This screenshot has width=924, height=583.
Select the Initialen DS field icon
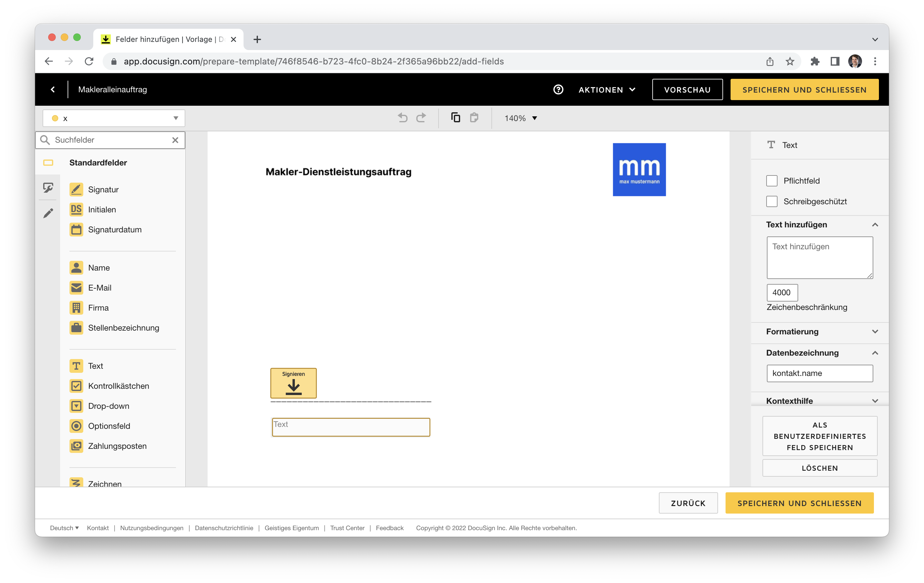tap(76, 210)
